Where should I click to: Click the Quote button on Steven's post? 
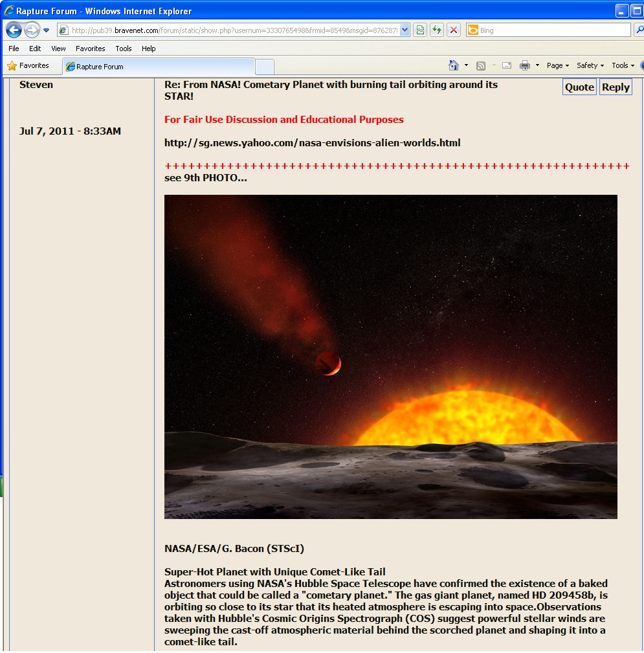click(x=579, y=87)
